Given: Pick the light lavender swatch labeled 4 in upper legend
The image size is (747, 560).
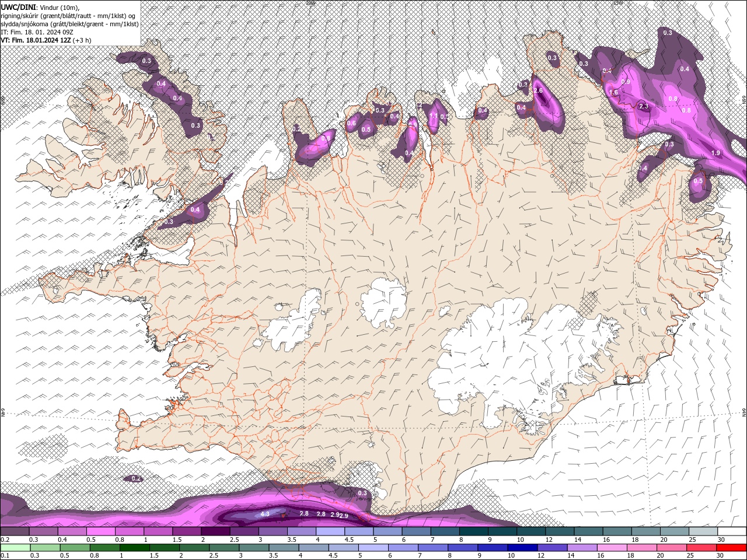Looking at the screenshot, I should pos(330,531).
